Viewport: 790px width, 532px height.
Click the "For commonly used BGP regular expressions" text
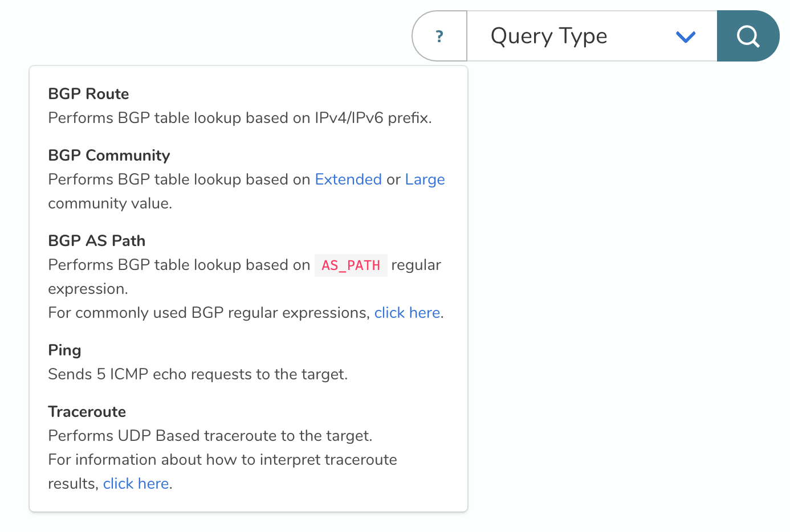point(209,313)
